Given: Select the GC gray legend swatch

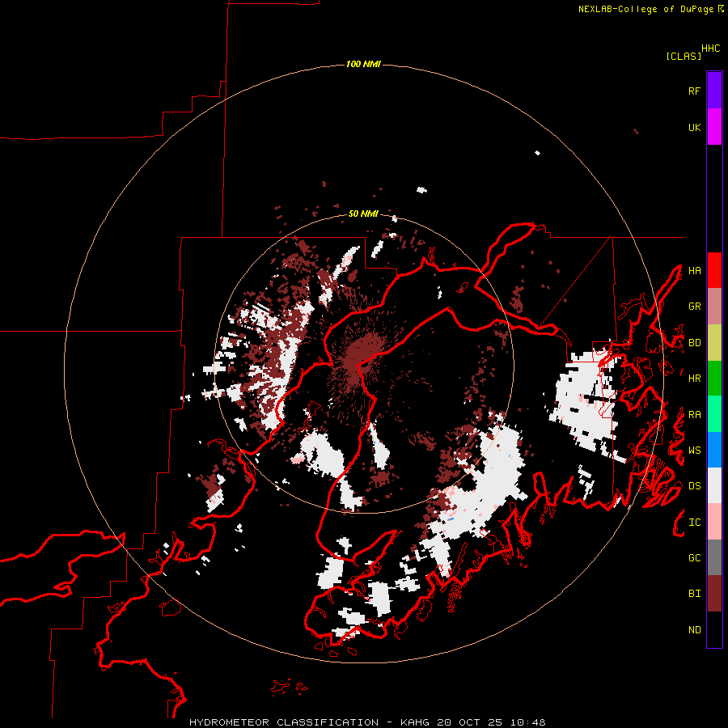Looking at the screenshot, I should coord(714,557).
